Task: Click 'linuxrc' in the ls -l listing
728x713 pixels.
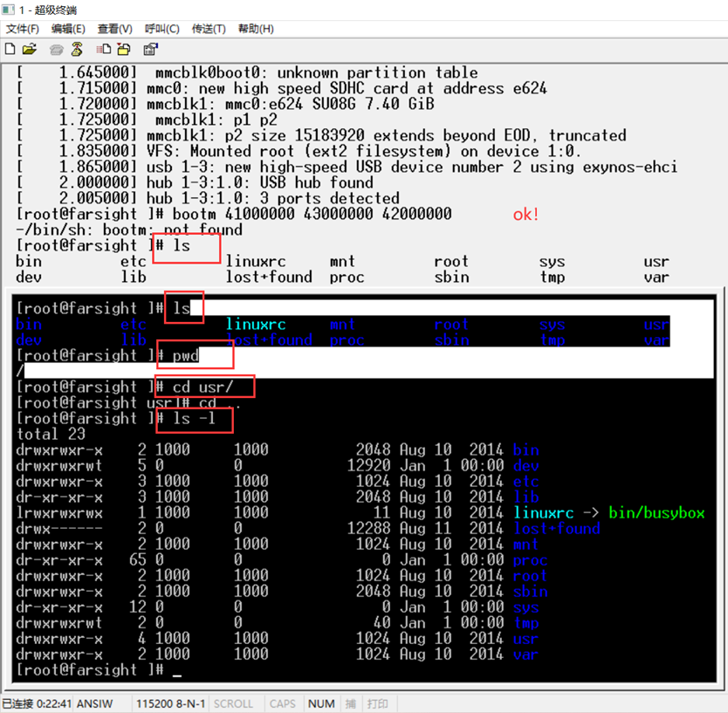Action: 543,512
